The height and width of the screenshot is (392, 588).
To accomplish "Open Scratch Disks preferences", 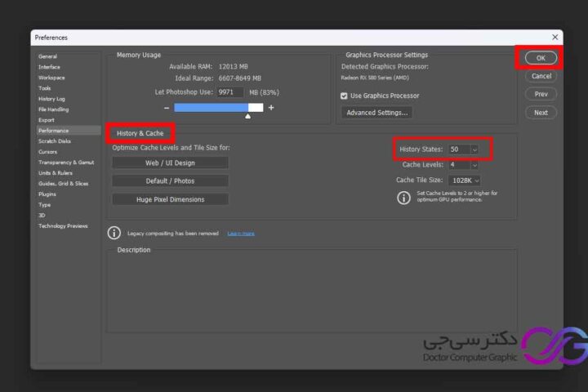I will click(55, 141).
